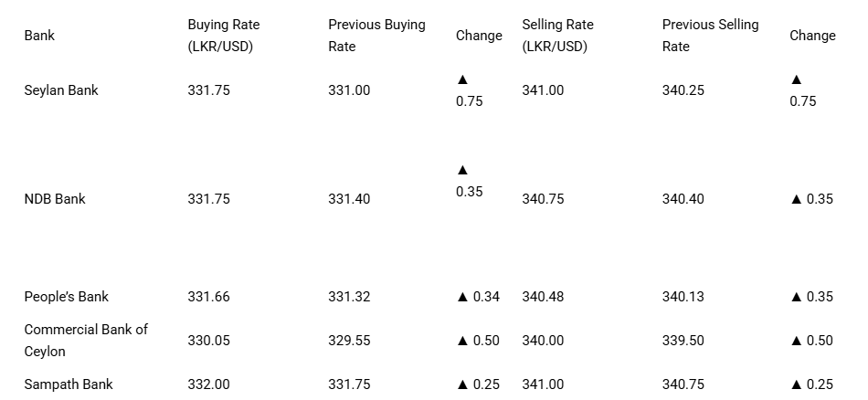This screenshot has height=400, width=868.
Task: Click the up-triangle in NDB Bank buying change
Action: point(463,170)
